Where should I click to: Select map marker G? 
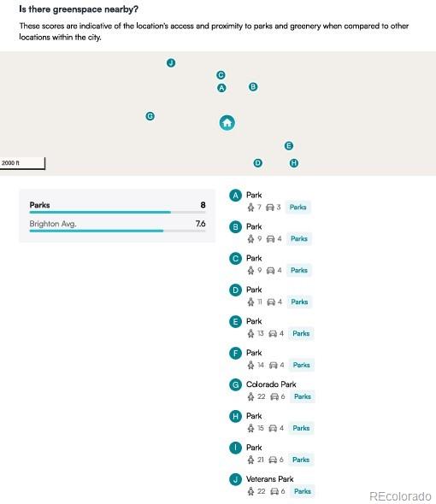pos(150,116)
